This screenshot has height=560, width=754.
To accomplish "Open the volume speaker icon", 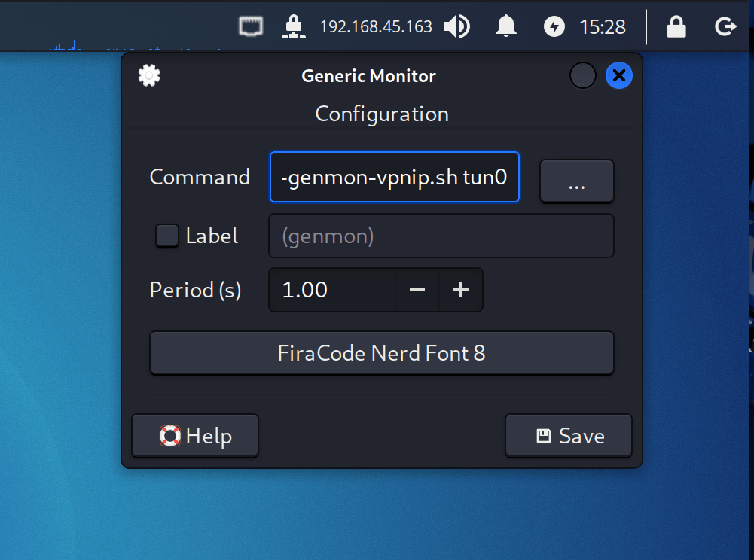I will click(x=456, y=26).
